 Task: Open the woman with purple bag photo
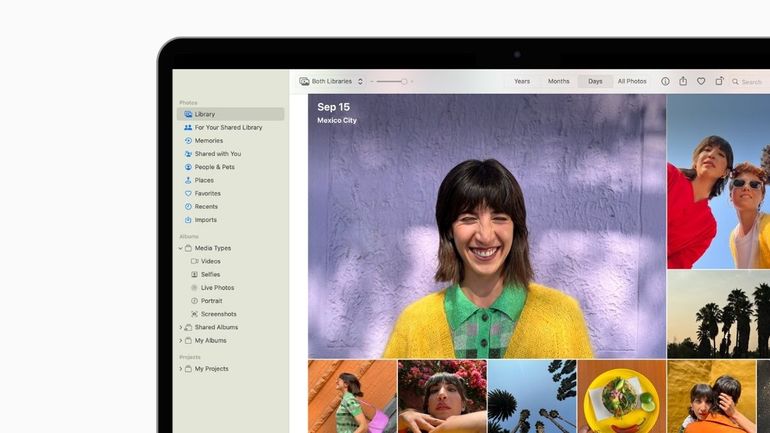(x=352, y=396)
